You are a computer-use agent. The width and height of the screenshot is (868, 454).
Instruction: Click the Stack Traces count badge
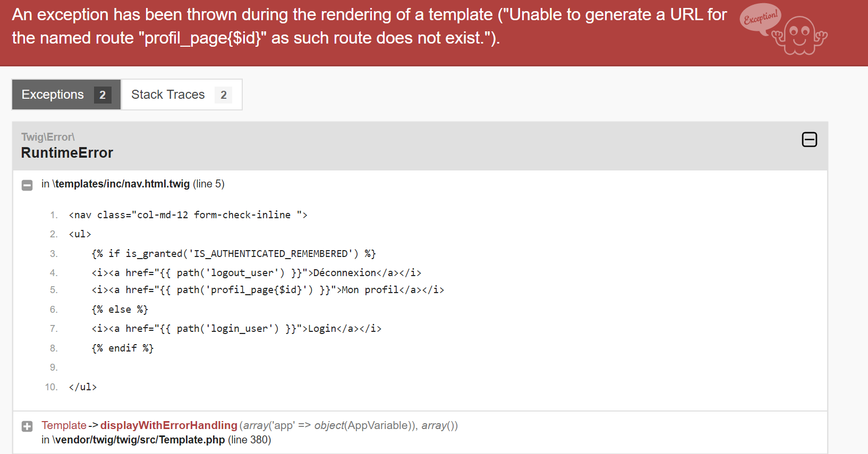224,95
